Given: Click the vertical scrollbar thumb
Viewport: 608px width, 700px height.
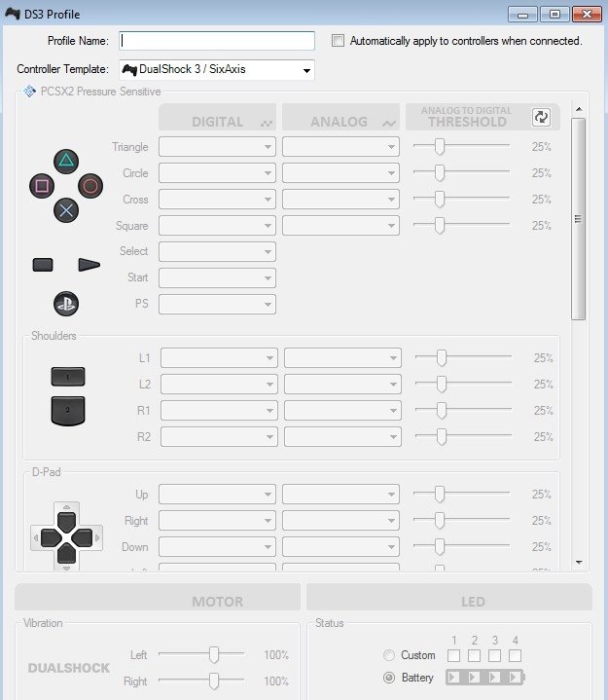Looking at the screenshot, I should click(578, 219).
